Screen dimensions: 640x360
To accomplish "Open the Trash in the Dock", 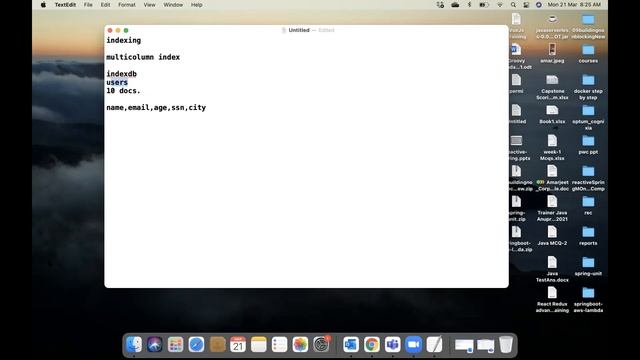I will pyautogui.click(x=506, y=344).
